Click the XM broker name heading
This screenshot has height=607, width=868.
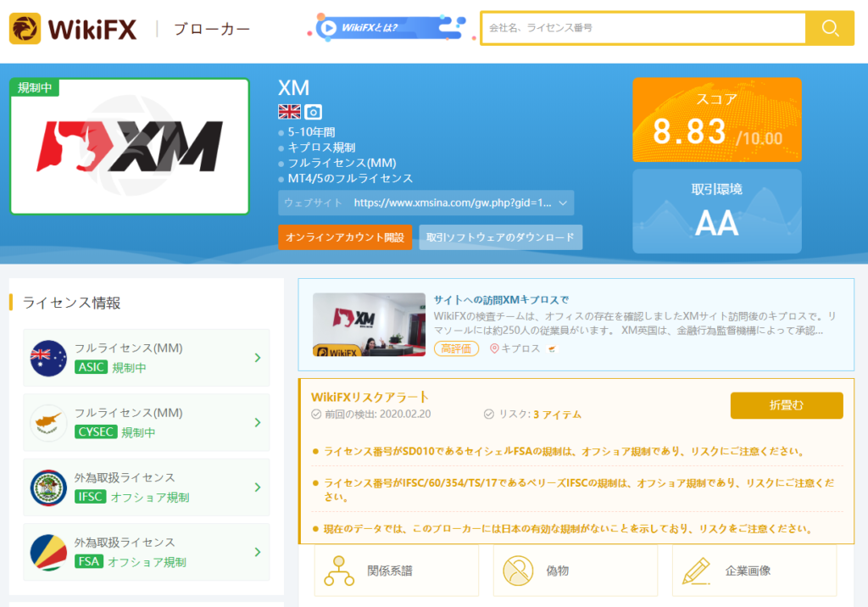[293, 88]
